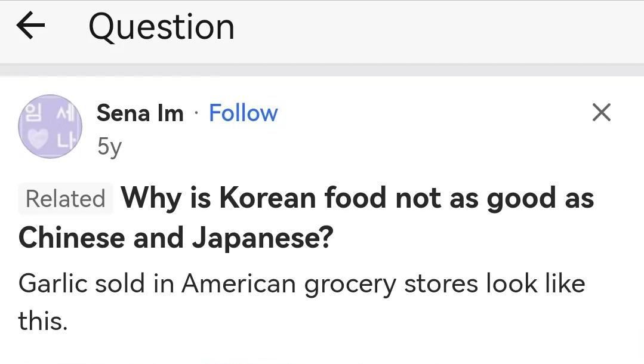This screenshot has height=364, width=644.
Task: Tap the purple profile picture with Korean text
Action: 51,127
